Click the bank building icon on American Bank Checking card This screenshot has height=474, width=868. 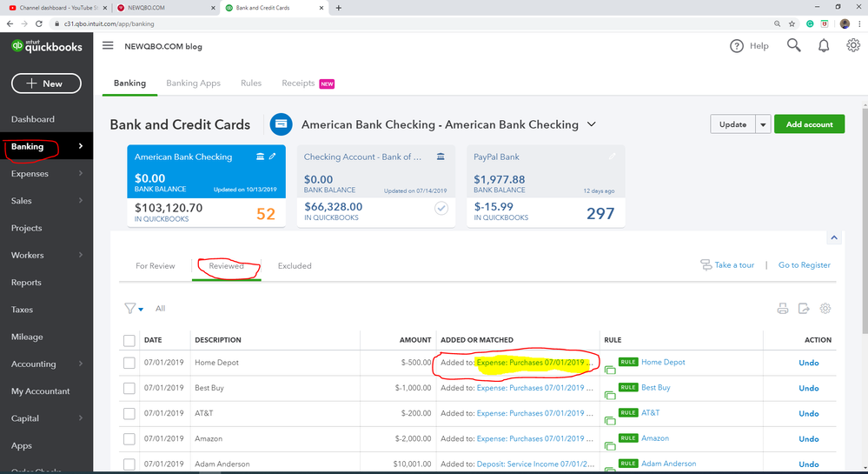click(260, 157)
